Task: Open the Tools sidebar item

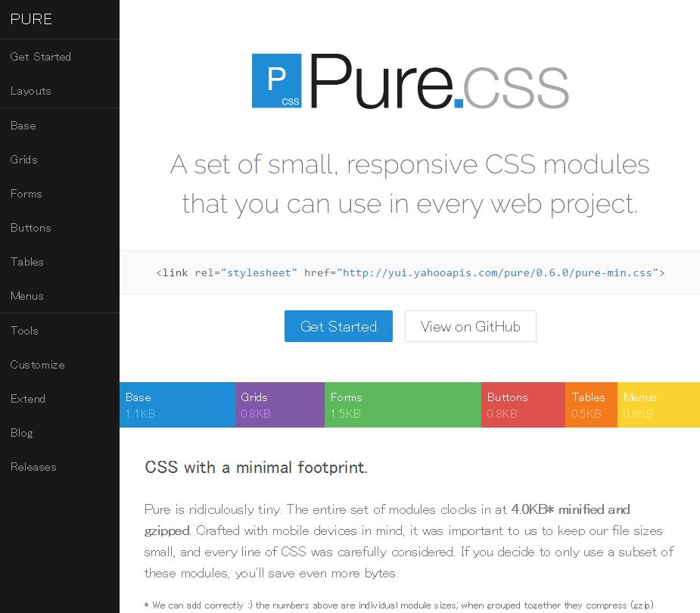Action: pos(59,331)
